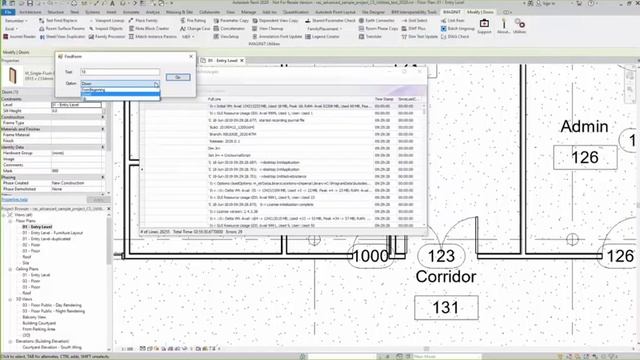
Task: Open the Properties help link
Action: [x=15, y=200]
